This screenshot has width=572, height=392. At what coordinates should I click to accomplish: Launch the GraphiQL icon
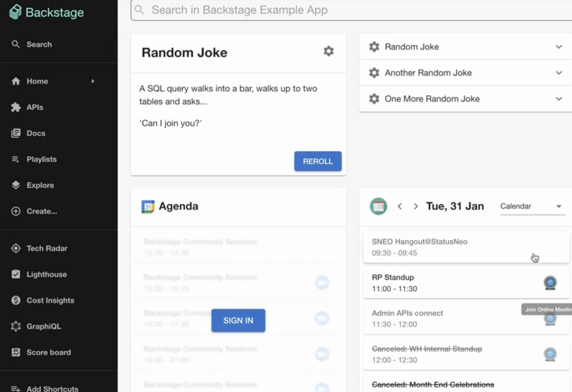click(16, 326)
